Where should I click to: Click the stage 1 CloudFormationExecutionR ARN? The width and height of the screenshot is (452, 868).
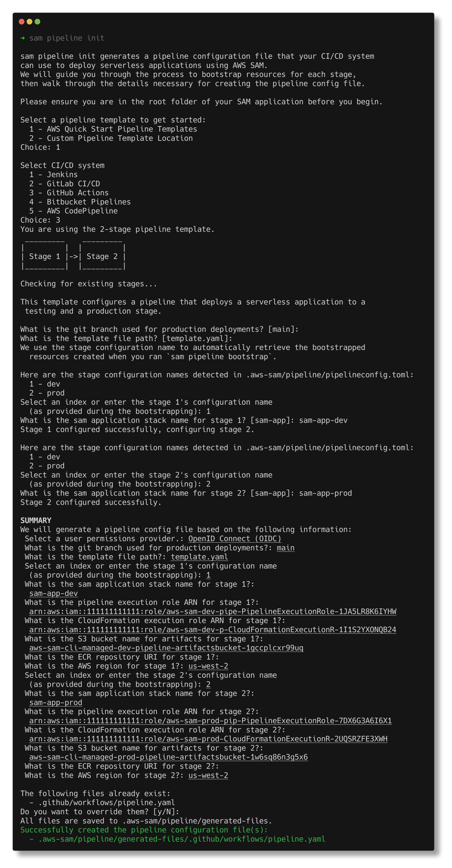point(213,630)
